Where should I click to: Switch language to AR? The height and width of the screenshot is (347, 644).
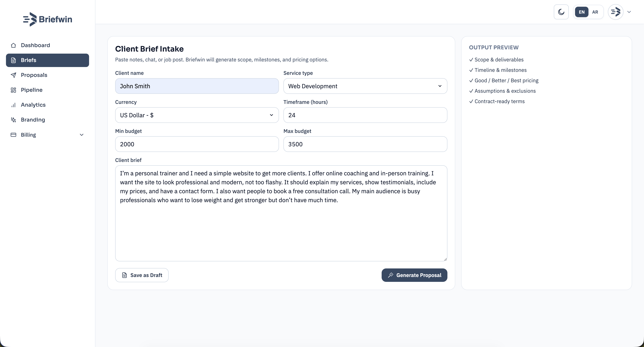[595, 12]
